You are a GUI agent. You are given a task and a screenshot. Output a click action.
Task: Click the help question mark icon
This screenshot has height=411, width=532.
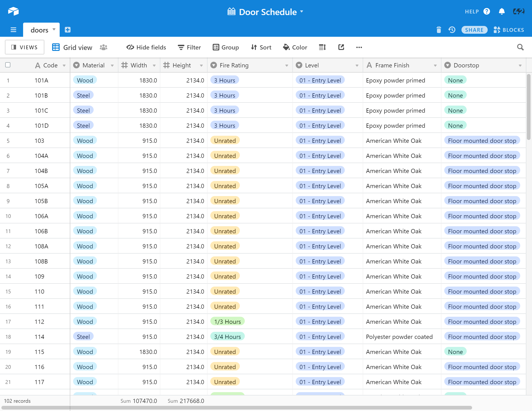(x=487, y=12)
